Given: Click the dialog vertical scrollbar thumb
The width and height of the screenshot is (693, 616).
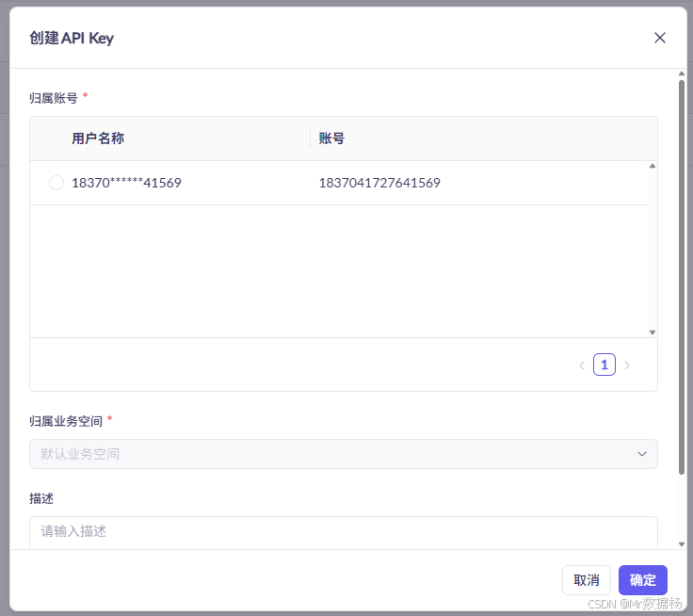Looking at the screenshot, I should click(682, 277).
